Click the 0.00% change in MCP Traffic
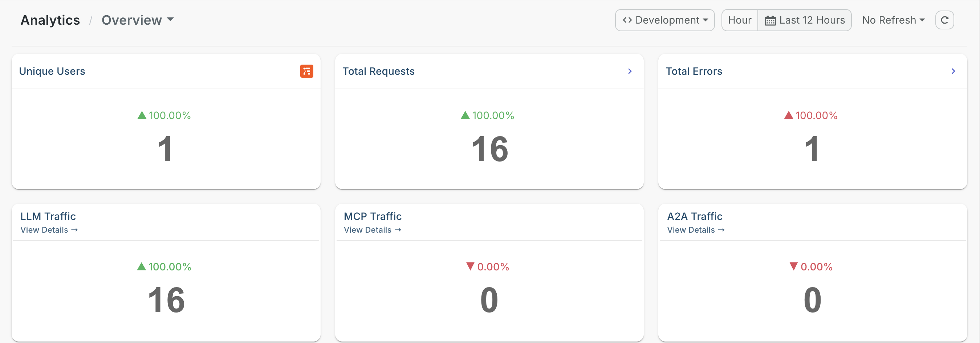 point(488,266)
